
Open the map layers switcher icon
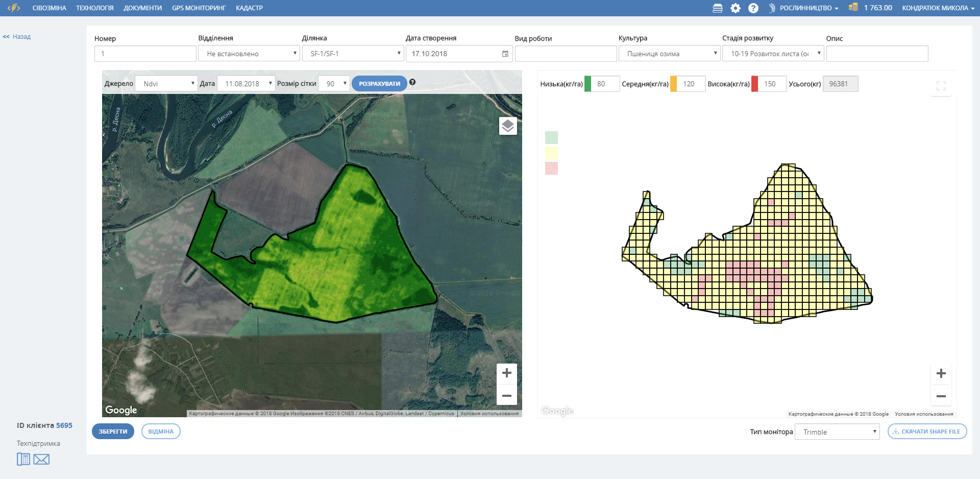click(507, 126)
